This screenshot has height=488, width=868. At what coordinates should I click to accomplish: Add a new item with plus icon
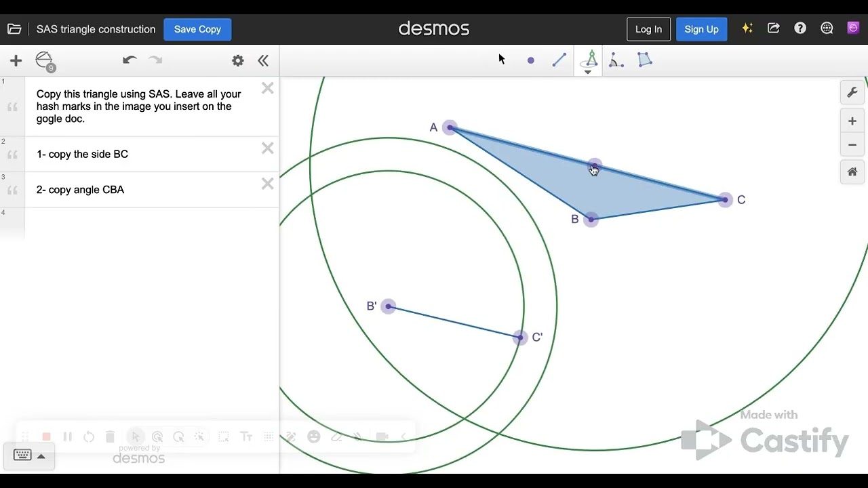16,60
